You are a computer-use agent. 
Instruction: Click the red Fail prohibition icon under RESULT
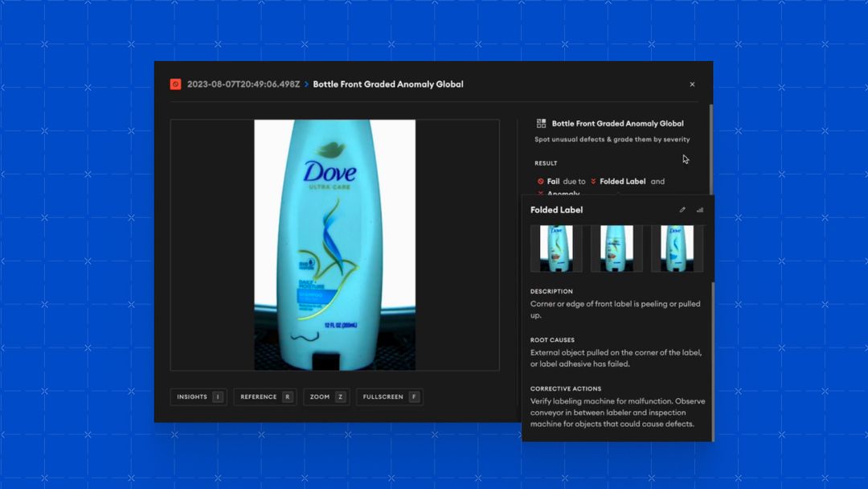click(539, 181)
